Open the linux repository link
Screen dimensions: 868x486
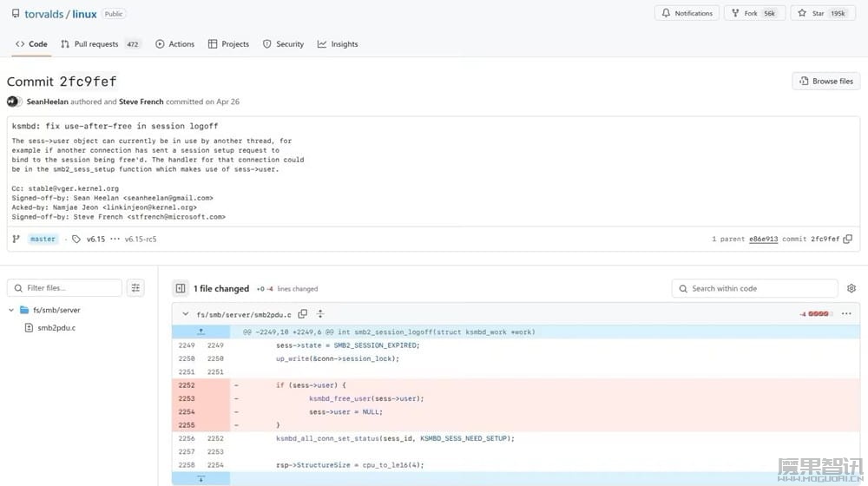point(84,14)
